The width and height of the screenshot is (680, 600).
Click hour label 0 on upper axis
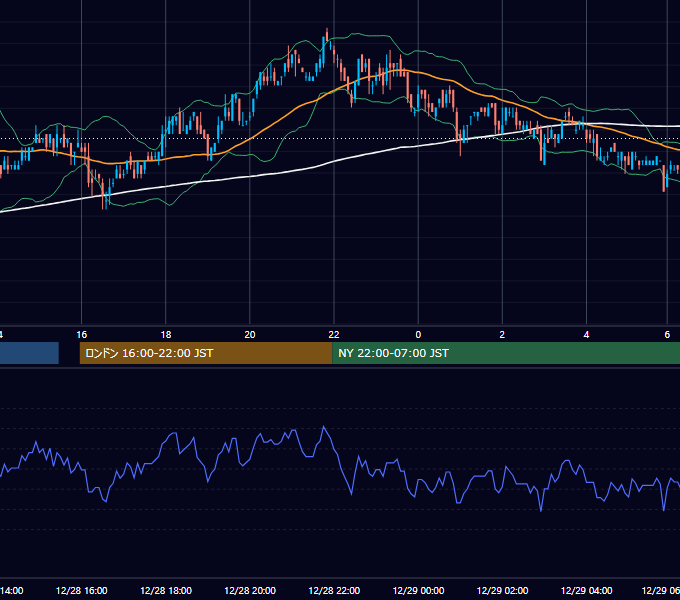coord(418,335)
